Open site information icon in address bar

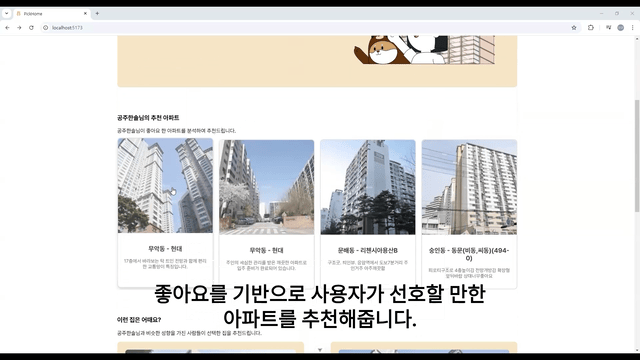coord(46,28)
